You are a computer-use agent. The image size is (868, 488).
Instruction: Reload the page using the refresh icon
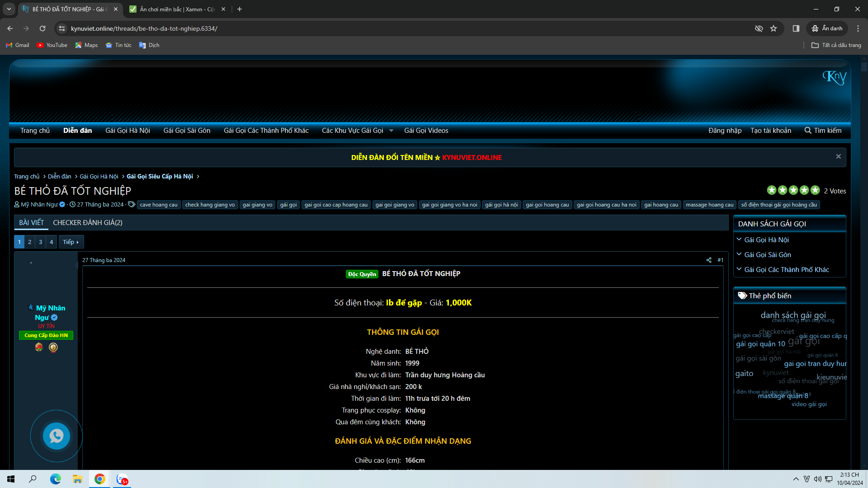click(x=42, y=28)
